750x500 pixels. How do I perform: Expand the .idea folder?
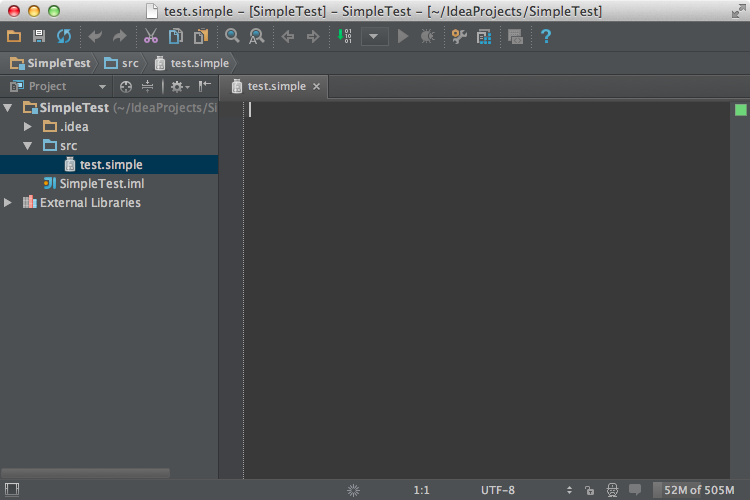[28, 127]
